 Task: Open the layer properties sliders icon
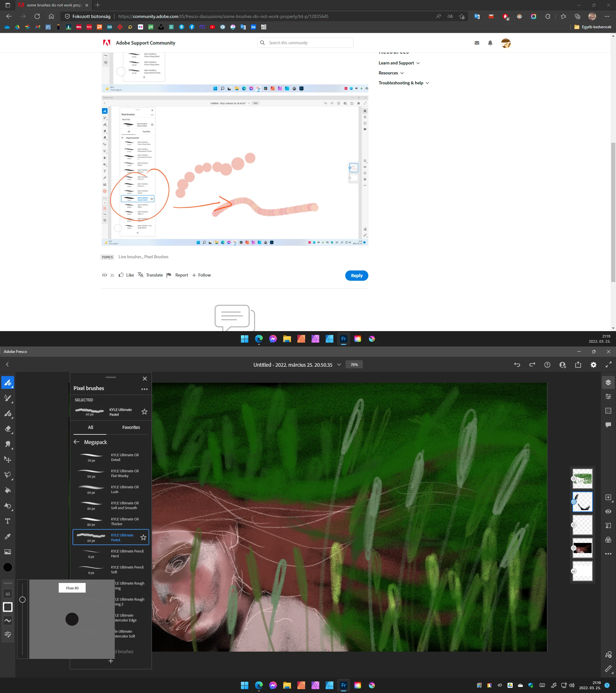point(608,396)
